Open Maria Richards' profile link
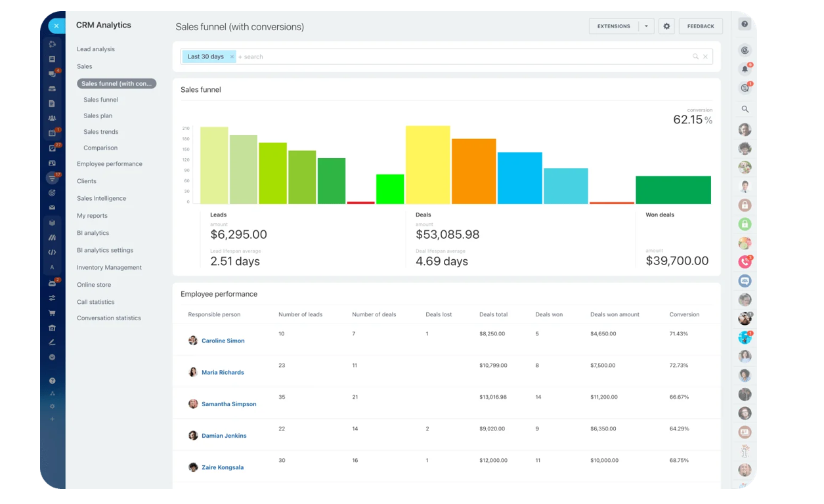824x504 pixels. (x=223, y=372)
